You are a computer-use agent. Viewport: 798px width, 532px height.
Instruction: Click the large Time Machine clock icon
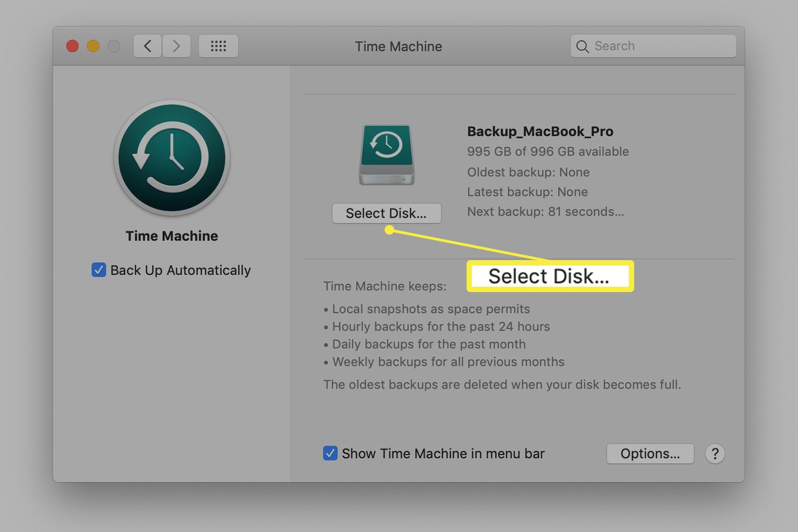pyautogui.click(x=172, y=158)
